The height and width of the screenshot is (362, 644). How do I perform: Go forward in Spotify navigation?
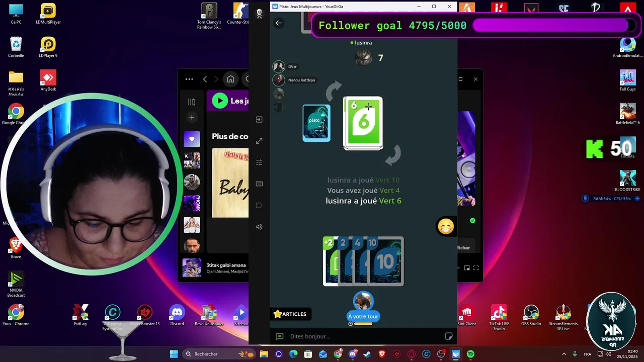(x=216, y=79)
